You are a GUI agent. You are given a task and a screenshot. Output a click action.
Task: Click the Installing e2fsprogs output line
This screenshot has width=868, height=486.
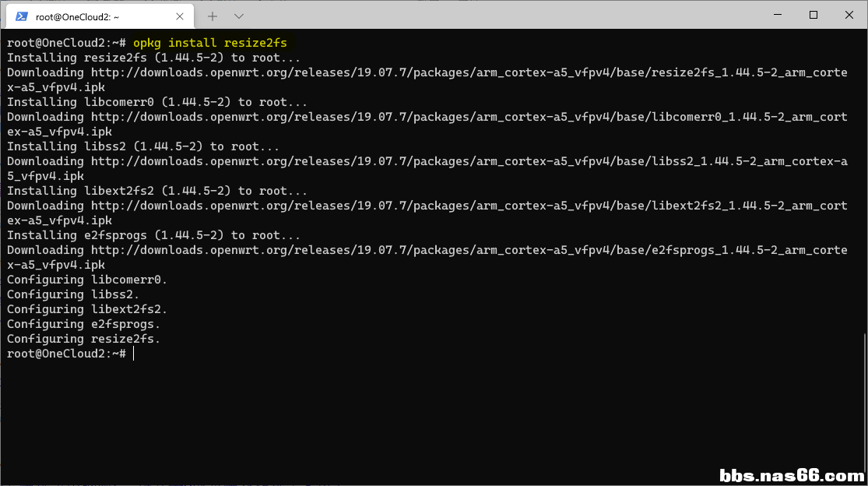[x=153, y=235]
